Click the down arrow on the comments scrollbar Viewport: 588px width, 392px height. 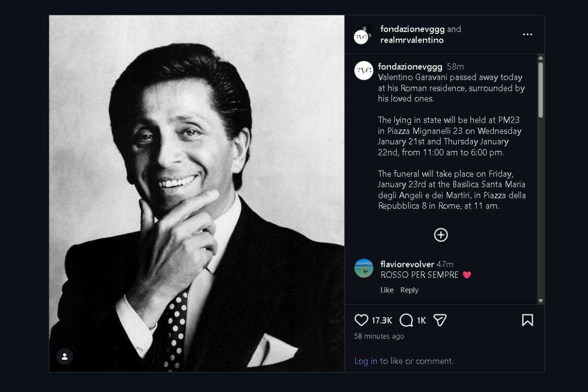(540, 301)
